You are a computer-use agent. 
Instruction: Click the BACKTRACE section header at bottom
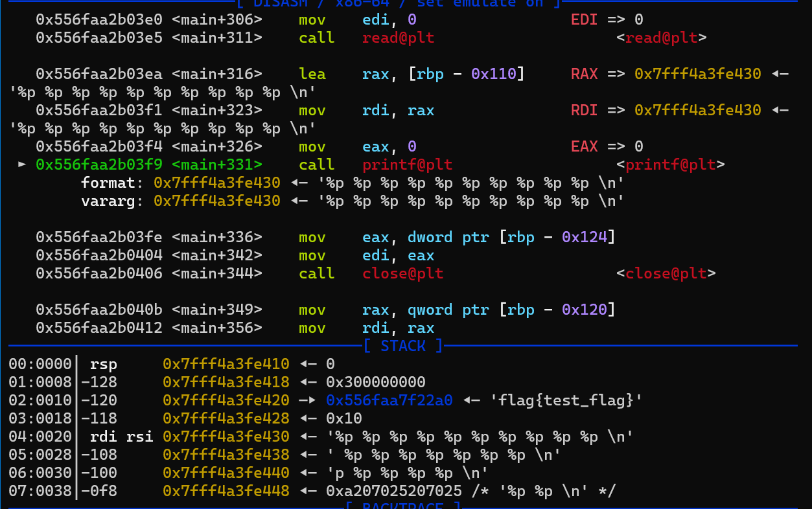[x=402, y=505]
